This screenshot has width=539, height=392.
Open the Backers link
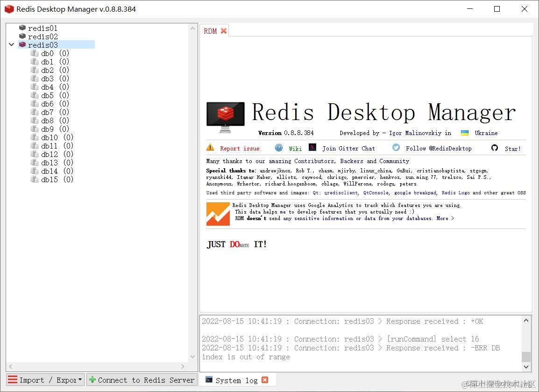pyautogui.click(x=352, y=161)
